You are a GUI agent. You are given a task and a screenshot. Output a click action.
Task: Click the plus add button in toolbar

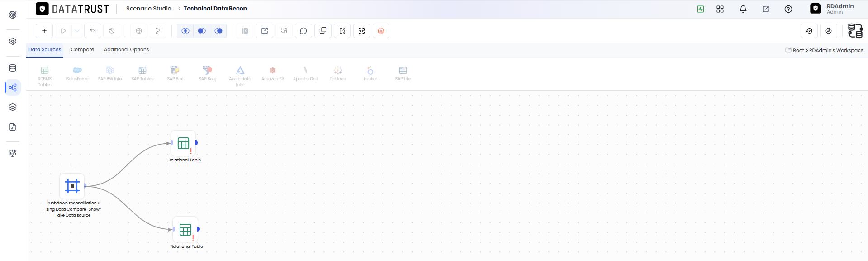tap(44, 31)
